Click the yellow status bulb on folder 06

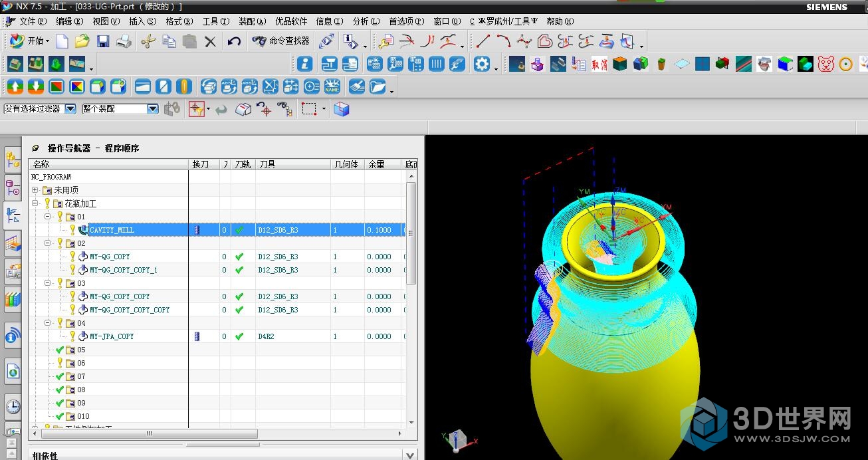[x=60, y=363]
